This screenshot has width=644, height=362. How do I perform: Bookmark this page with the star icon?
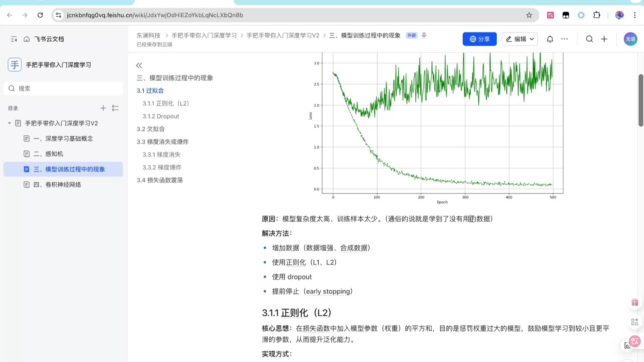529,15
